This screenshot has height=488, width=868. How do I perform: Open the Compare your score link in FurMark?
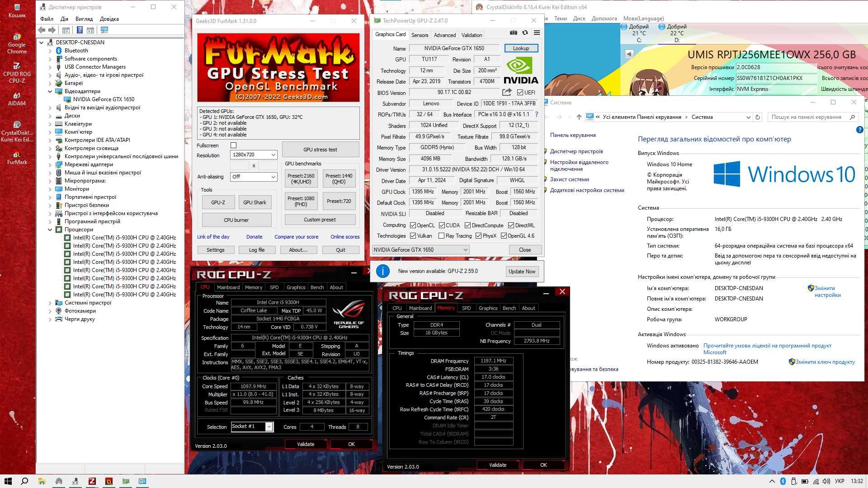pos(296,237)
